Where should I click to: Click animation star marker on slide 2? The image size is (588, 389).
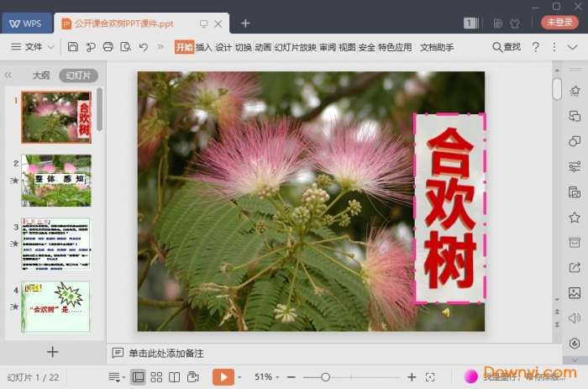tap(14, 181)
